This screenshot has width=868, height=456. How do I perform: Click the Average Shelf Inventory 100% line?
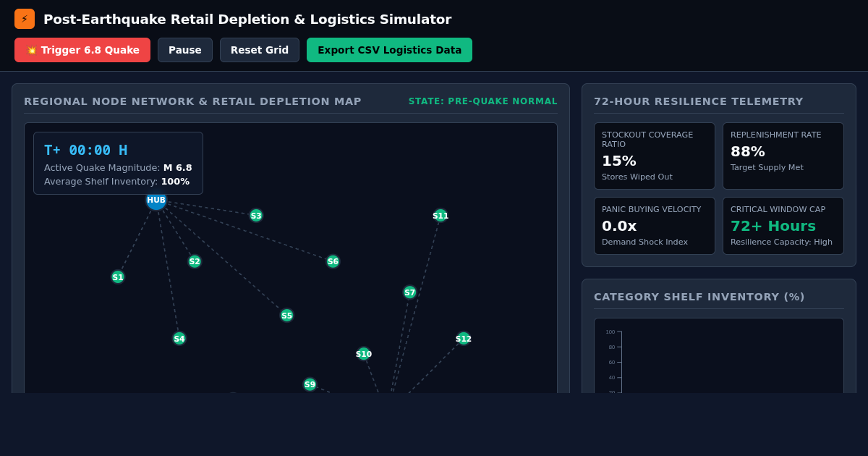tap(116, 181)
